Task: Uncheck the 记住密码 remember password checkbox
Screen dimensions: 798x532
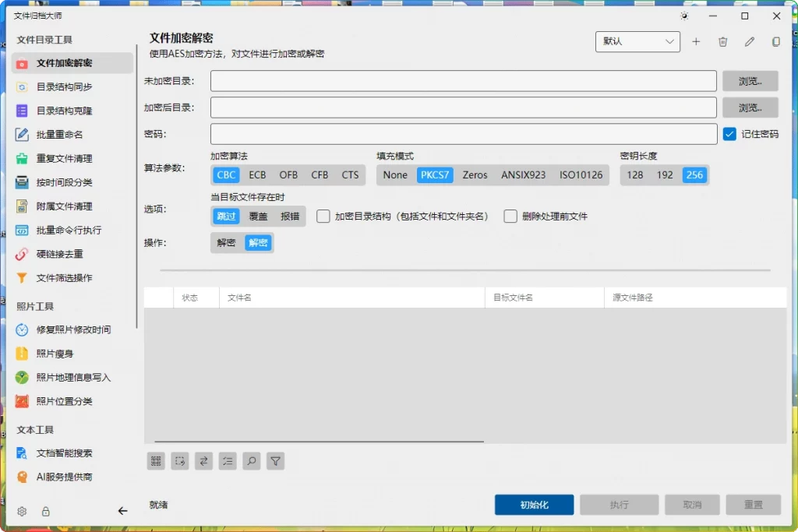Action: coord(730,133)
